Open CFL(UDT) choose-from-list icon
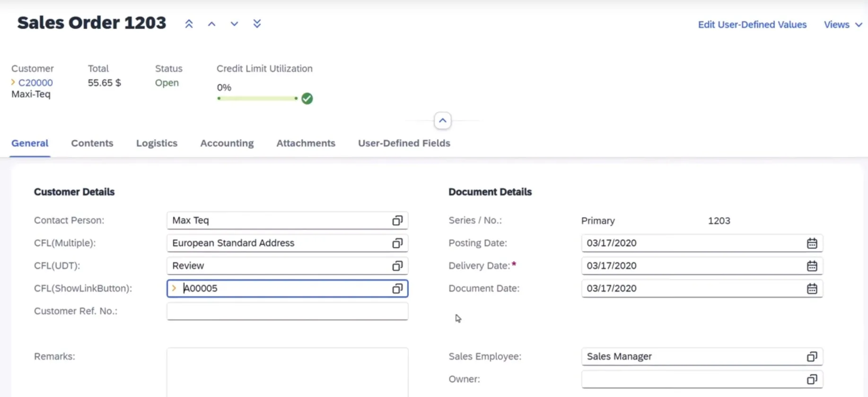The image size is (868, 397). 397,266
